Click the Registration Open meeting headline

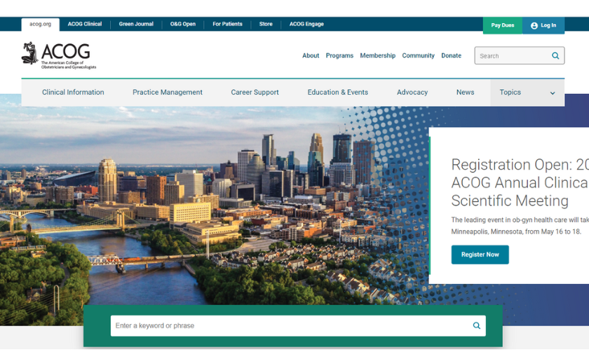coord(520,182)
